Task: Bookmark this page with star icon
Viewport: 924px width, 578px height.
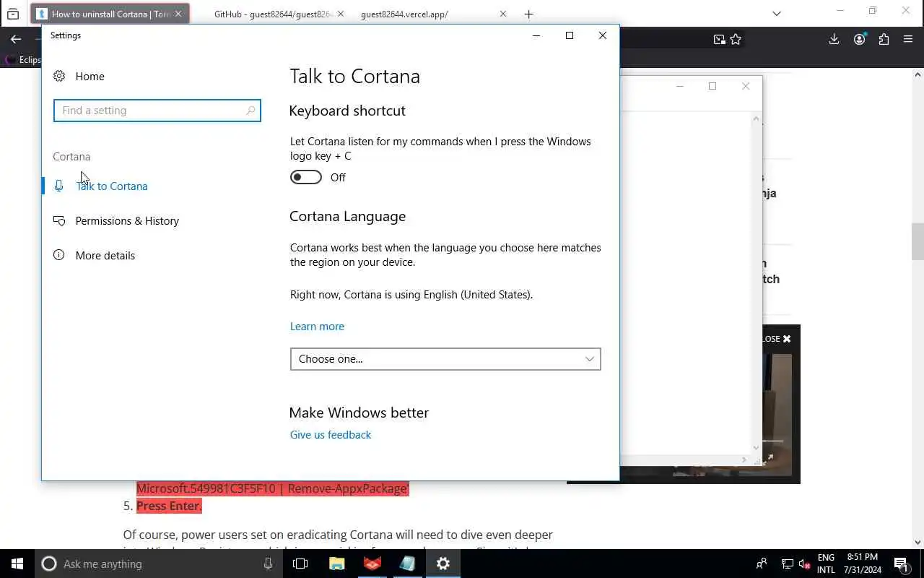Action: tap(736, 40)
